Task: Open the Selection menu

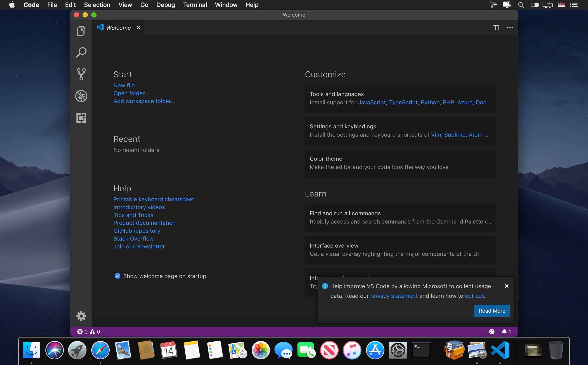Action: pyautogui.click(x=97, y=5)
